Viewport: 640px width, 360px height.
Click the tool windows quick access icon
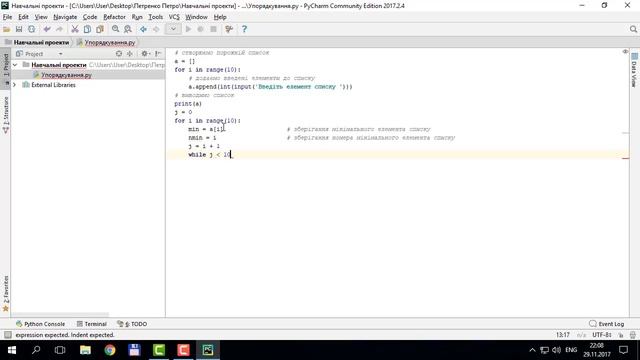[x=7, y=335]
